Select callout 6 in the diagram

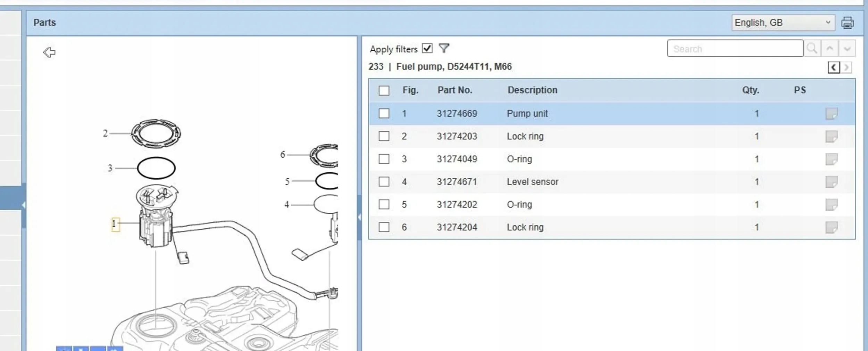(x=283, y=154)
